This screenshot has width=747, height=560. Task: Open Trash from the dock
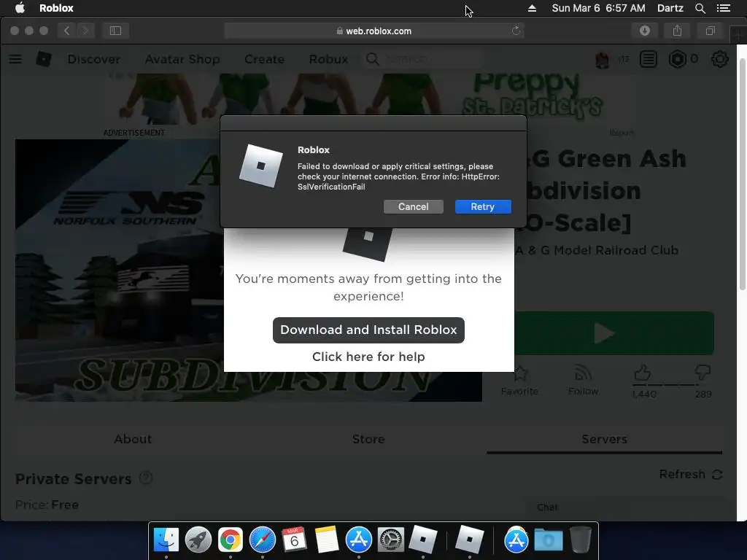click(x=580, y=540)
